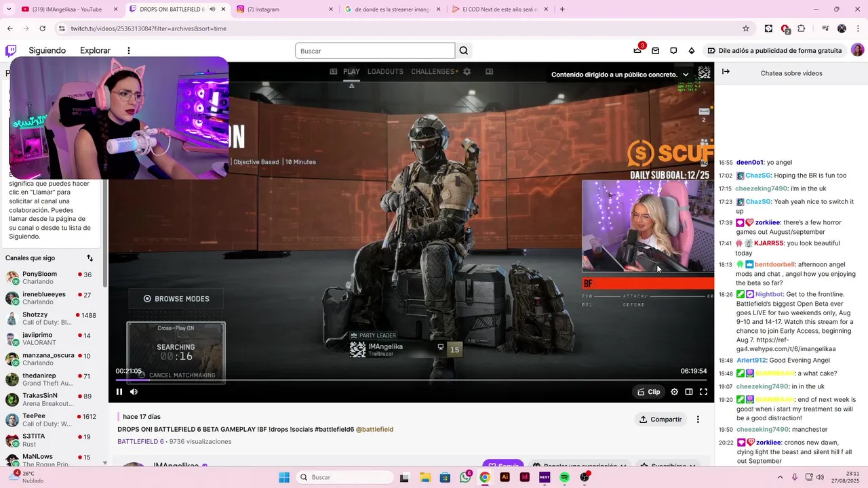Open the Explorar navigation tab

[95, 51]
